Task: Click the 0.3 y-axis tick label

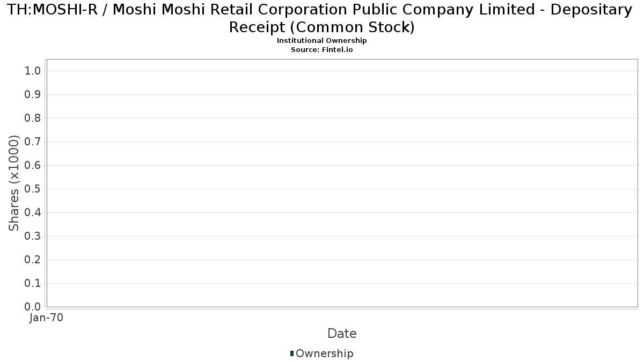Action: [x=33, y=237]
